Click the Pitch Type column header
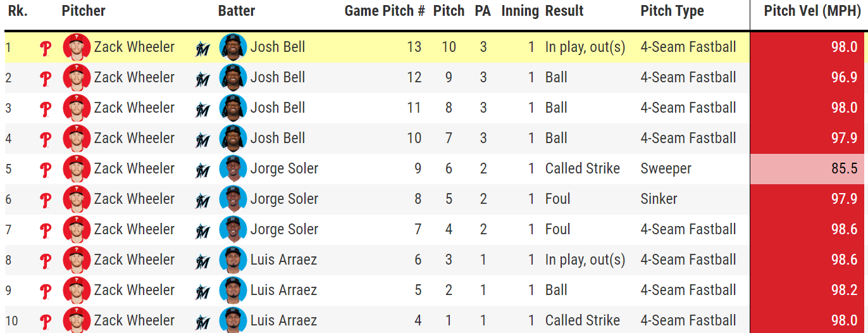The image size is (868, 333). click(x=672, y=11)
